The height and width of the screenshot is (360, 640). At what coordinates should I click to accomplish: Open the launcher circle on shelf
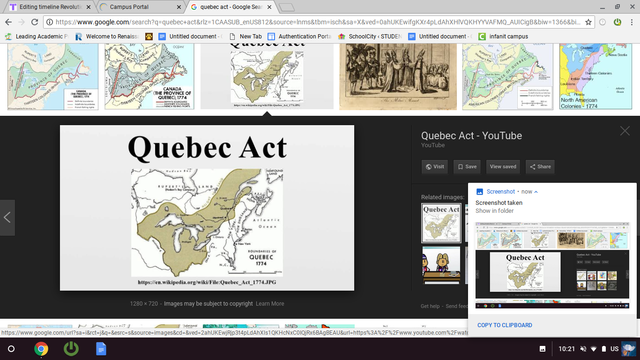11,349
